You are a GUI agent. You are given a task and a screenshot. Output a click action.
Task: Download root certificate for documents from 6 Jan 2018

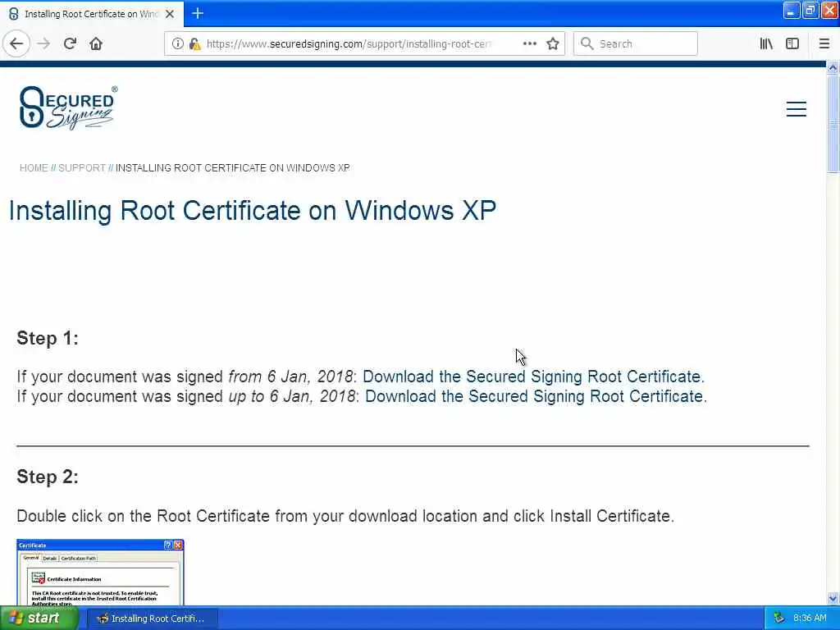pyautogui.click(x=533, y=377)
